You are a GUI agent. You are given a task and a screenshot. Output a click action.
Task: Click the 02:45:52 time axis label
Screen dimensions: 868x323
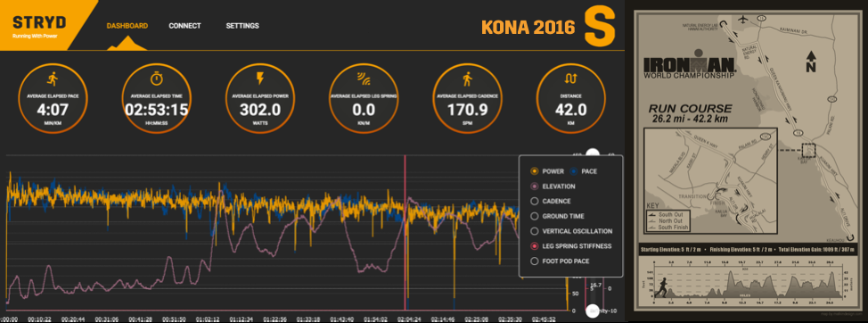[544, 319]
